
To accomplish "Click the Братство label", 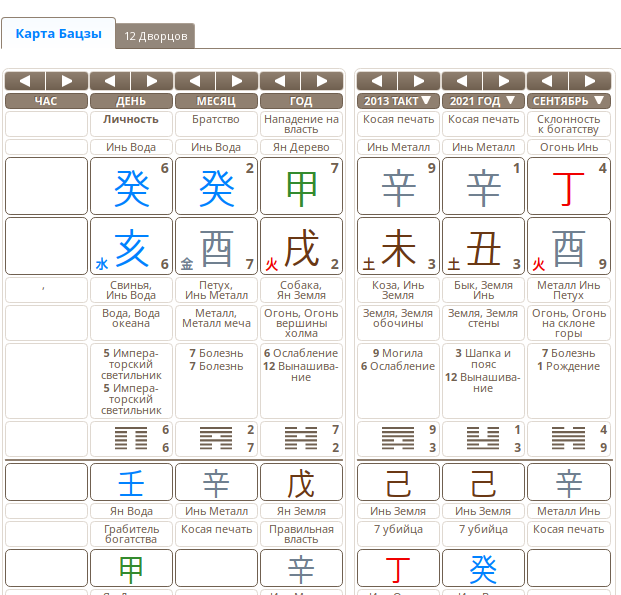I will pos(216,119).
